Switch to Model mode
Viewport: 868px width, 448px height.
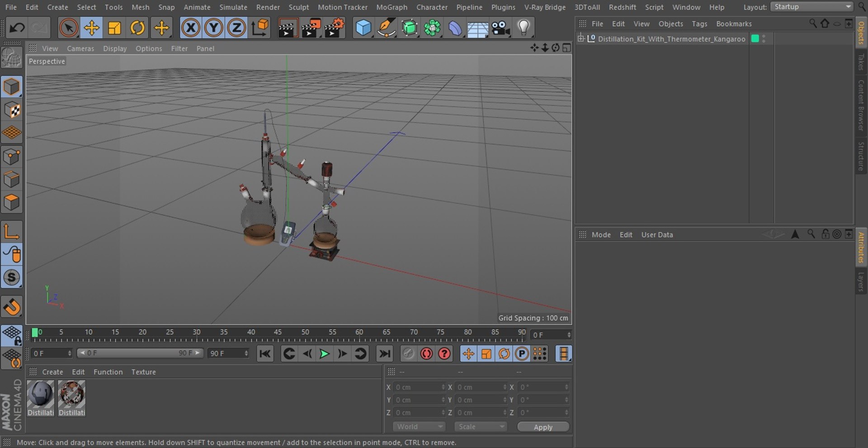12,86
